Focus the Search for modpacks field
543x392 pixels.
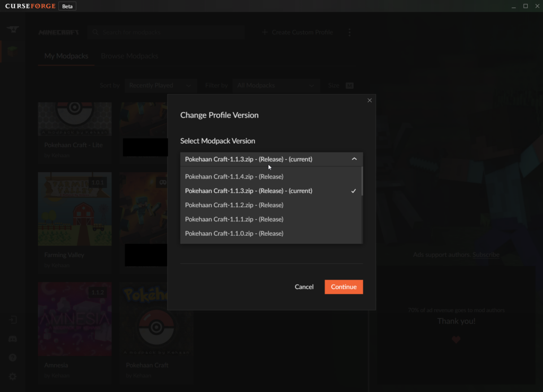(166, 32)
